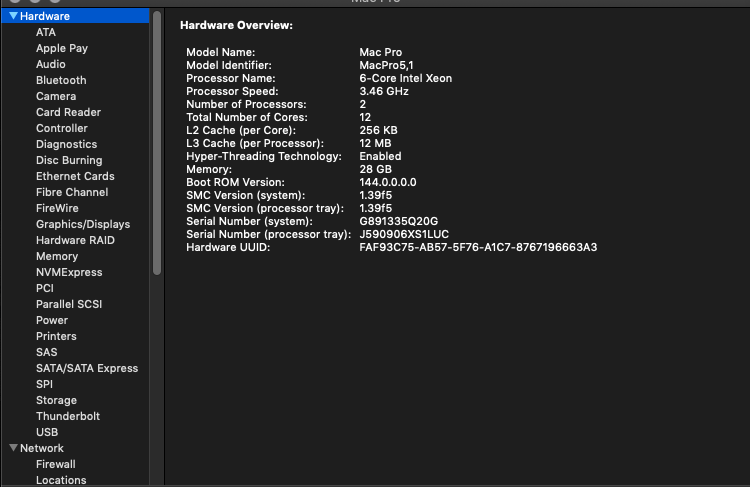Viewport: 750px width, 487px height.
Task: Click the Memory value 28 GB
Action: point(375,169)
